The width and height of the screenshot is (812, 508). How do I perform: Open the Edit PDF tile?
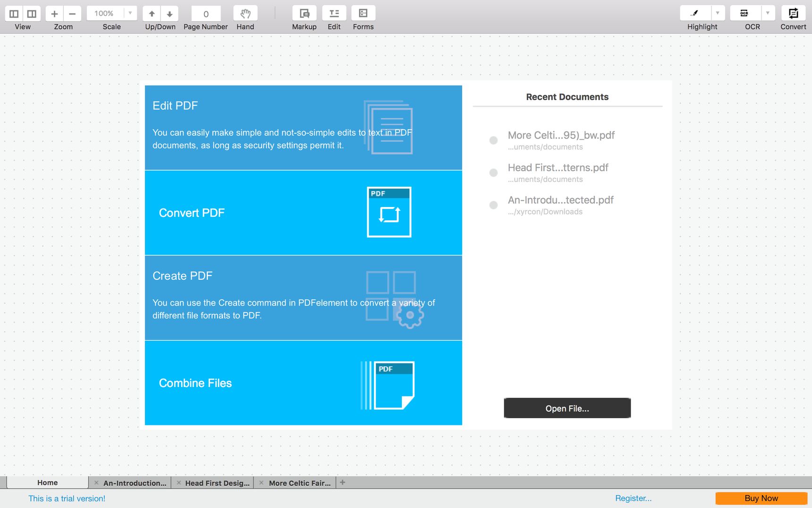[304, 128]
